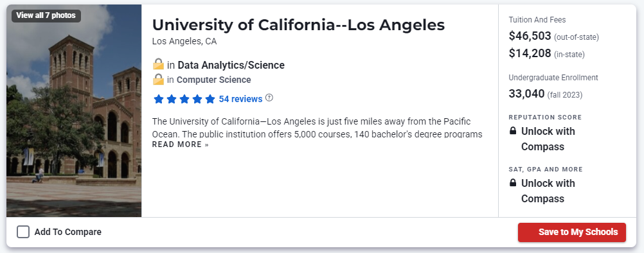Click the lock icon under Reputation Score

pos(513,131)
